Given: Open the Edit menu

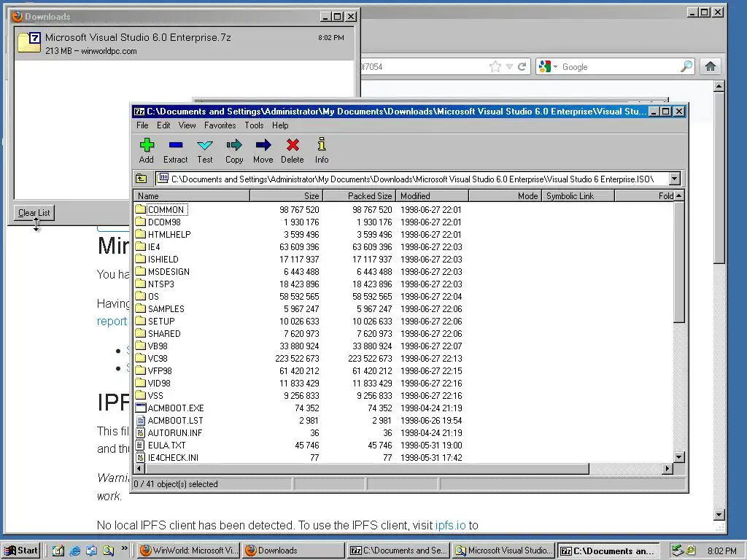Looking at the screenshot, I should (163, 125).
